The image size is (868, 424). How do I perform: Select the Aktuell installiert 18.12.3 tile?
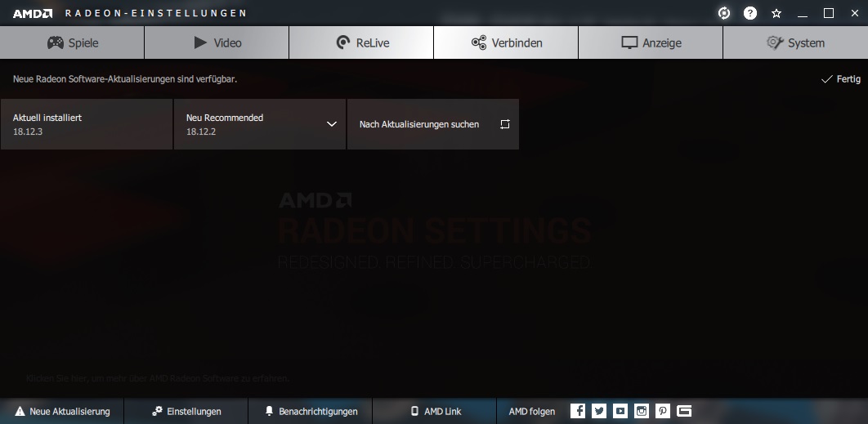tap(87, 124)
